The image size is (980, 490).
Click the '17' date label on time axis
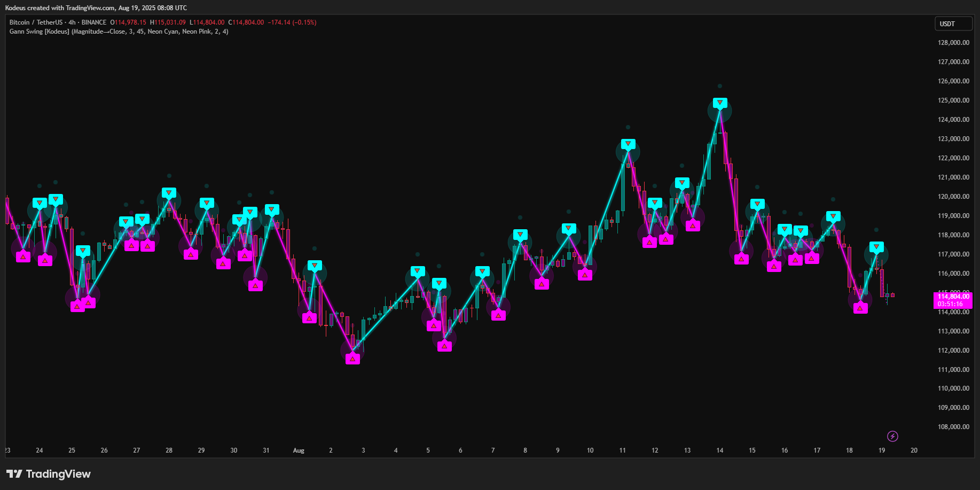[817, 450]
